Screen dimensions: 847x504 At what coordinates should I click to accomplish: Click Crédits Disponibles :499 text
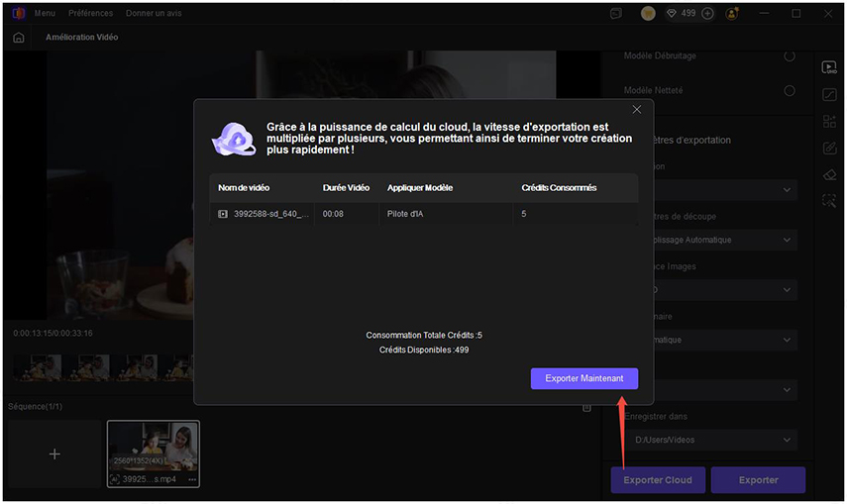(424, 351)
